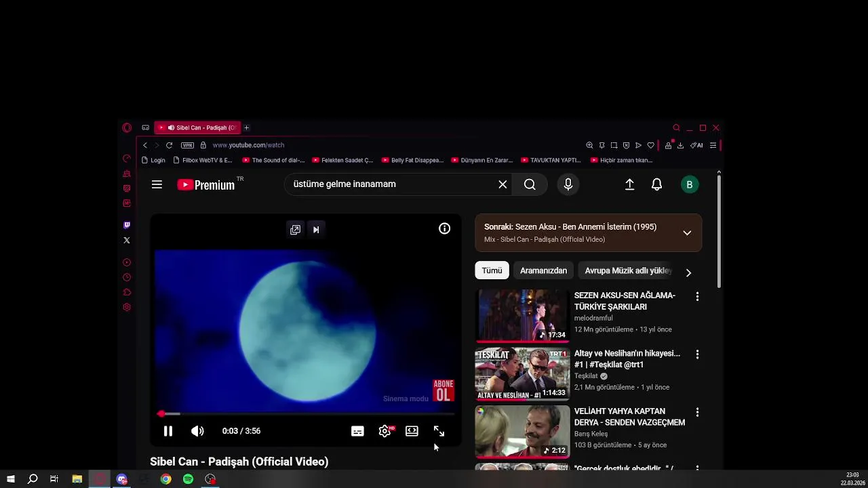
Task: Open The Sound of dial bookmark
Action: point(274,161)
